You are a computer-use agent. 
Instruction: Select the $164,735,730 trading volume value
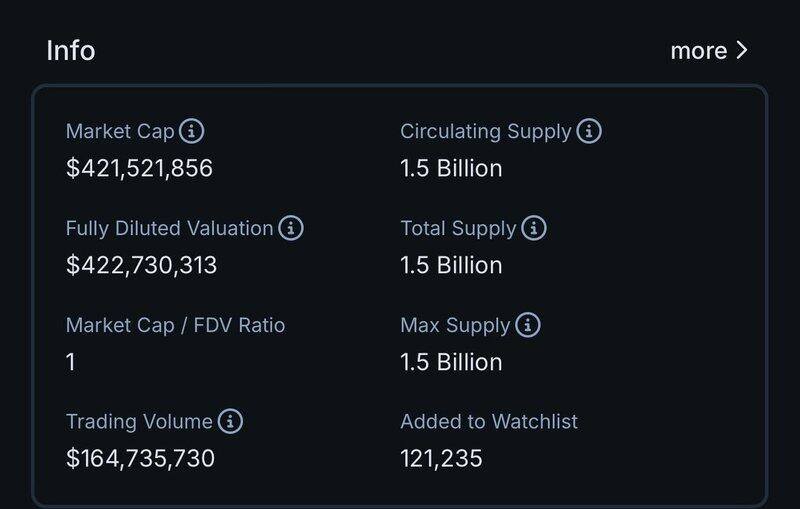(x=140, y=459)
